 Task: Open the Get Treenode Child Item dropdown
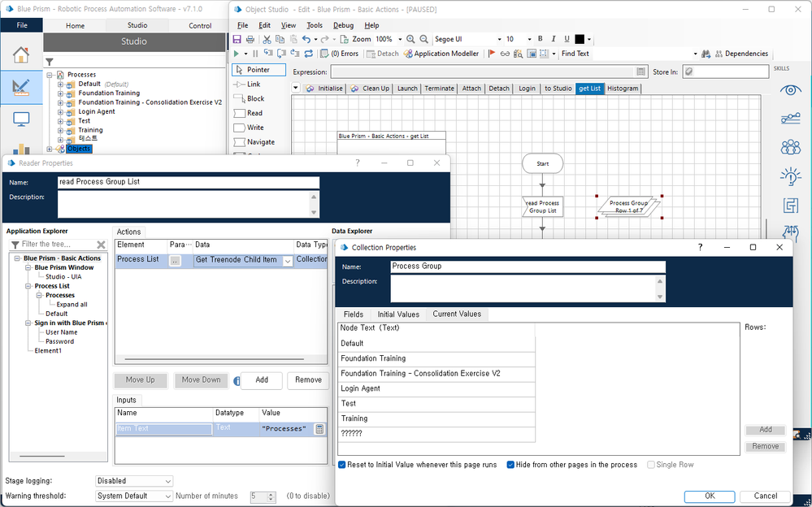click(x=288, y=261)
